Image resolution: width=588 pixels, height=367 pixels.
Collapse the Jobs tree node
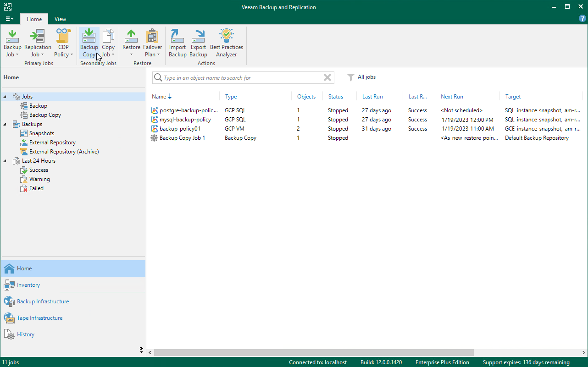click(x=5, y=97)
